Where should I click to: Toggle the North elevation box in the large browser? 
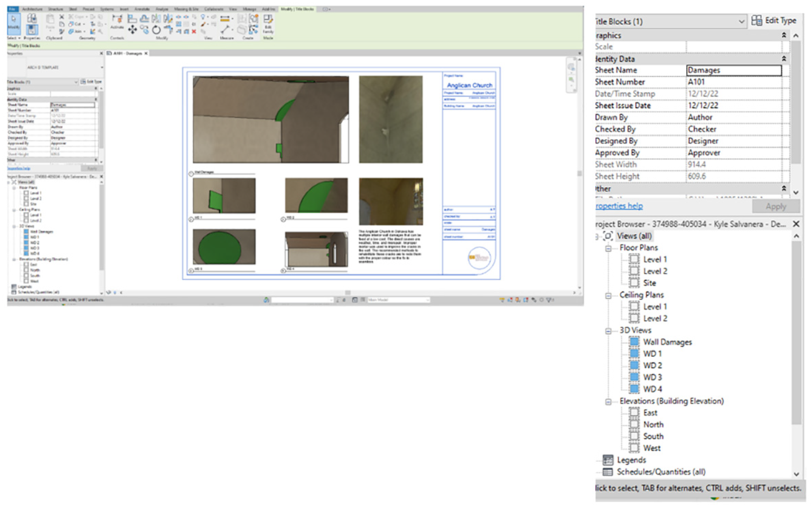point(634,424)
